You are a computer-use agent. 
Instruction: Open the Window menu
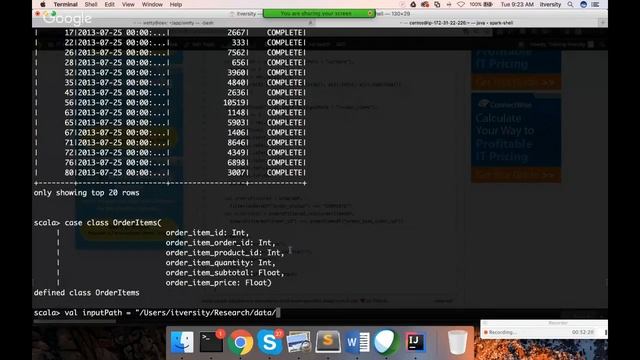coord(152,4)
